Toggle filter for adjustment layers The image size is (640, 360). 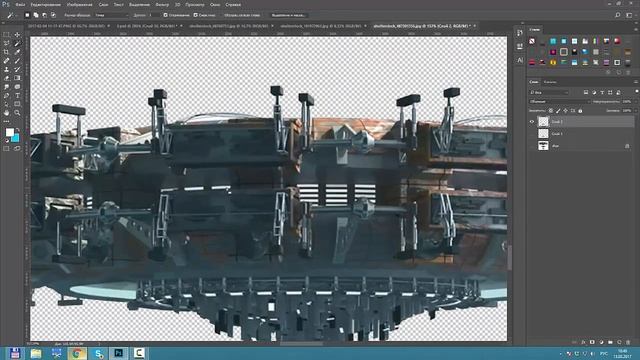coord(594,93)
